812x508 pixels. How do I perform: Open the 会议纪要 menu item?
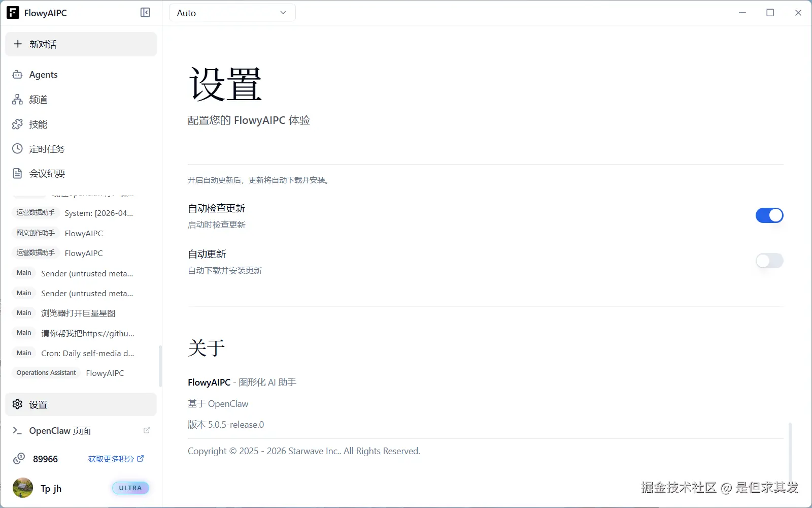point(81,173)
